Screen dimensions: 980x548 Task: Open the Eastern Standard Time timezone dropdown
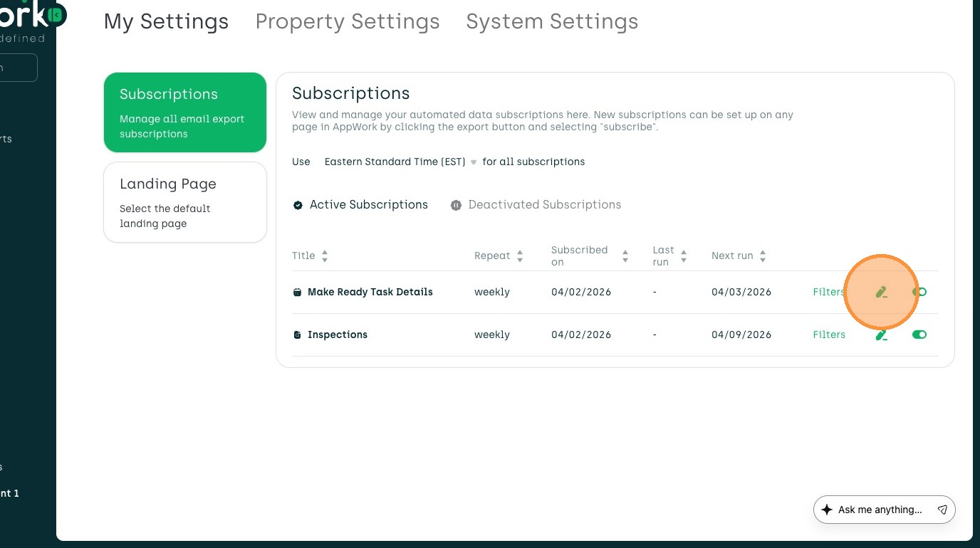(400, 162)
